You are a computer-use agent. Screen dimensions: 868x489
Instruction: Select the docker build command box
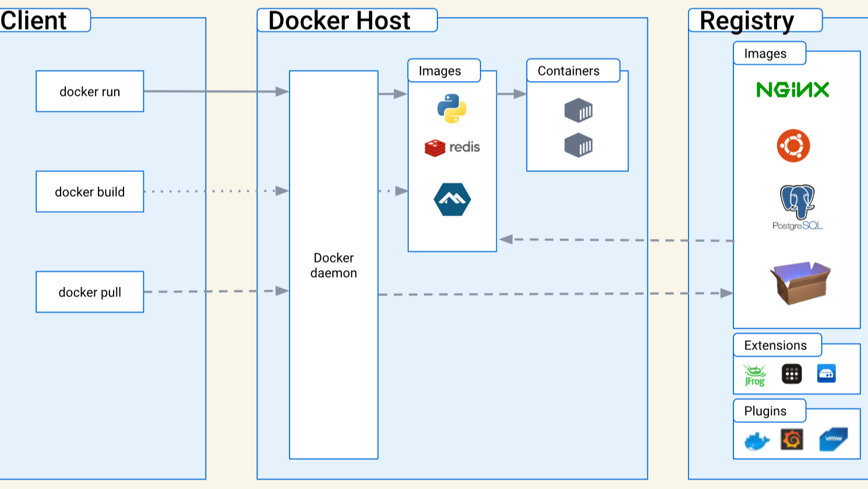coord(90,191)
